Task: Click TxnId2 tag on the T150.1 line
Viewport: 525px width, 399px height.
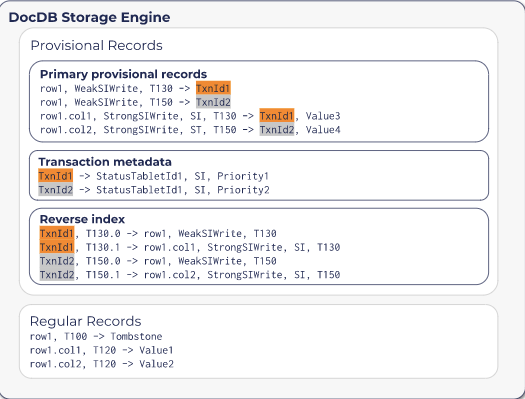Action: [57, 274]
